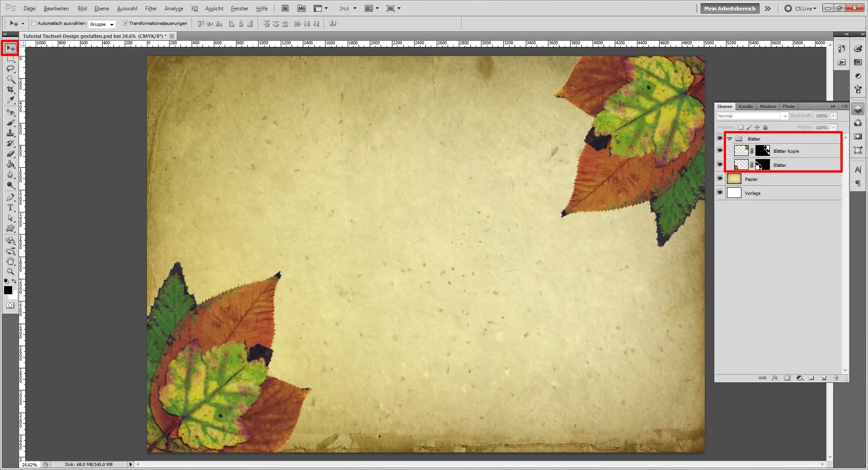Open the blend mode dropdown showing Normal
868x470 pixels.
click(785, 116)
